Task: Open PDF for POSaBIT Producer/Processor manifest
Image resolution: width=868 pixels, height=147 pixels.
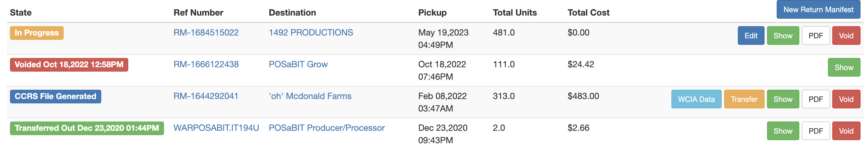Action: (815, 131)
